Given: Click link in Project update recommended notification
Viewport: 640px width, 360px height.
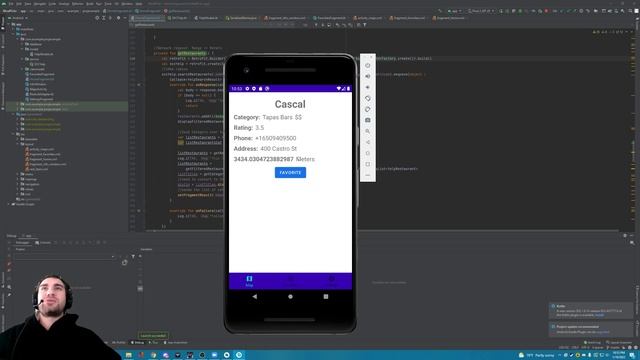Looking at the screenshot, I should pyautogui.click(x=602, y=332).
